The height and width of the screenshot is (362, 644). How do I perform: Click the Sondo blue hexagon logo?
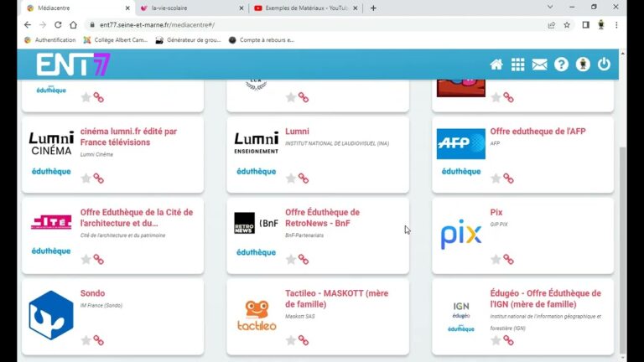point(51,315)
